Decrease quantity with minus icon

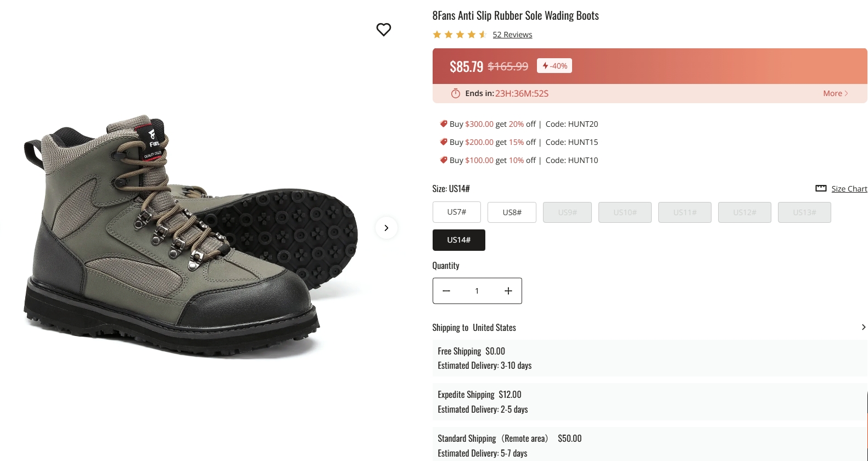pos(446,291)
